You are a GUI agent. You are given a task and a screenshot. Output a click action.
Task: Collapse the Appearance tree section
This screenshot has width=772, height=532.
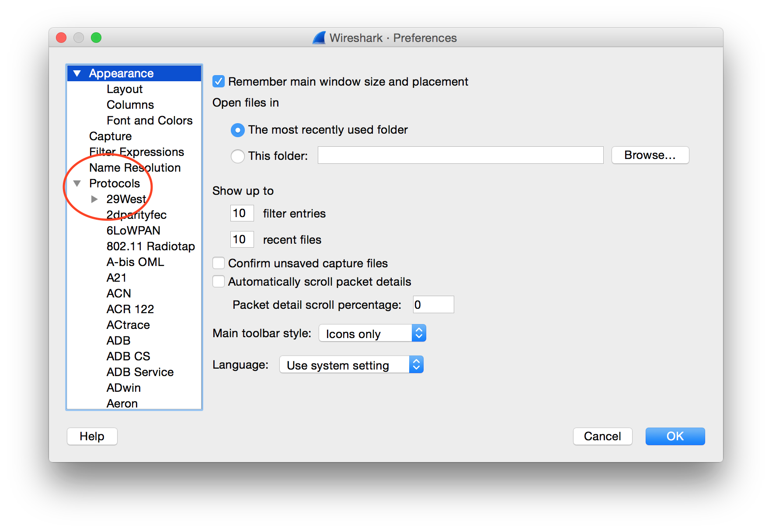(77, 73)
